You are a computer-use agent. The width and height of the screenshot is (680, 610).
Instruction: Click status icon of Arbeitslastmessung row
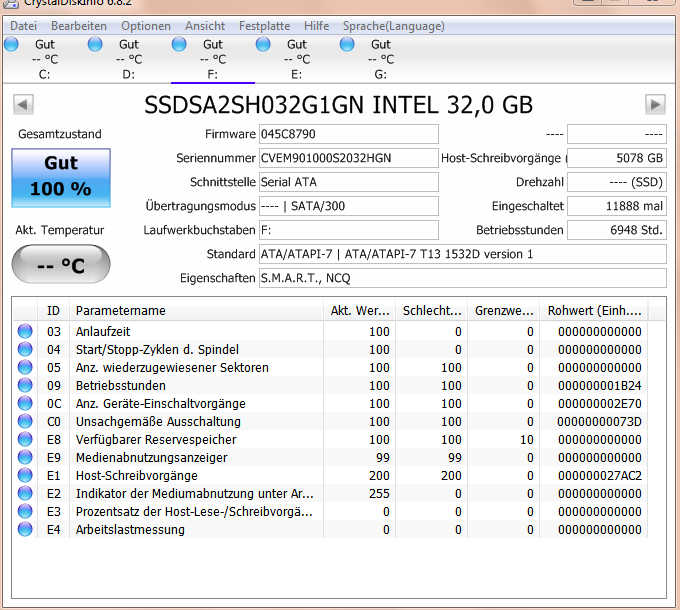click(x=25, y=529)
